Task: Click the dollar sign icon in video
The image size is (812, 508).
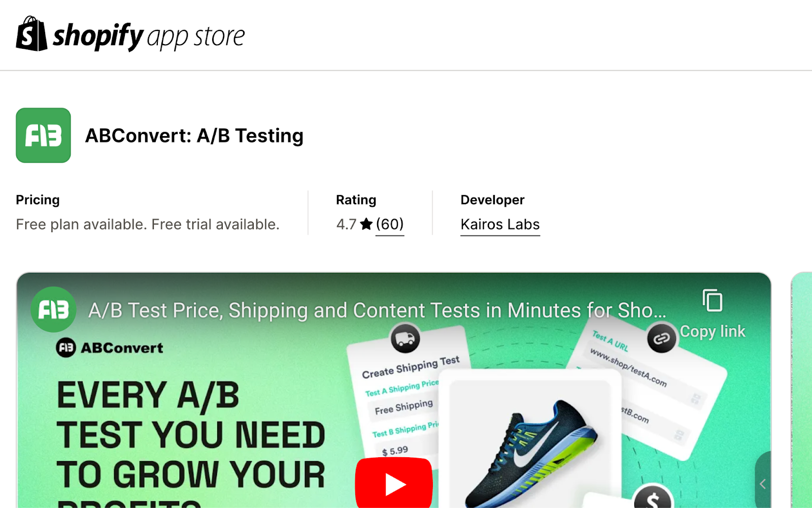Action: click(x=653, y=498)
